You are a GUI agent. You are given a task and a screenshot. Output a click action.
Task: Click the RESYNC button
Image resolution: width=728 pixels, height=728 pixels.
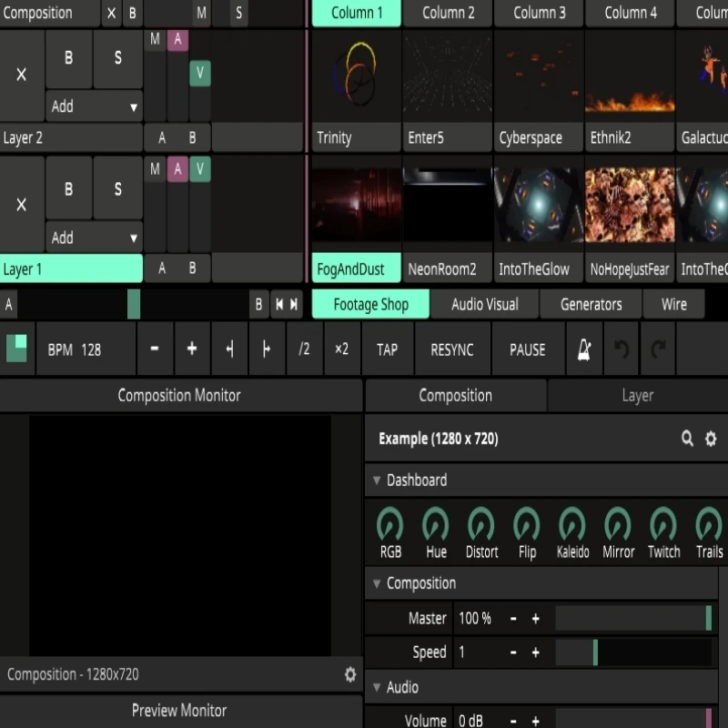(x=452, y=349)
